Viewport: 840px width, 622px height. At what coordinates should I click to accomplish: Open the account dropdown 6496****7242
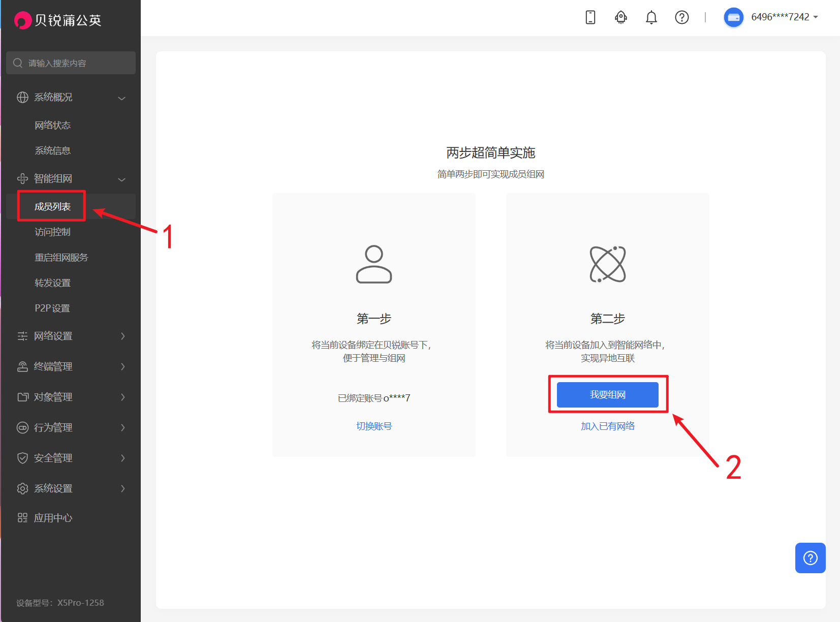click(784, 17)
